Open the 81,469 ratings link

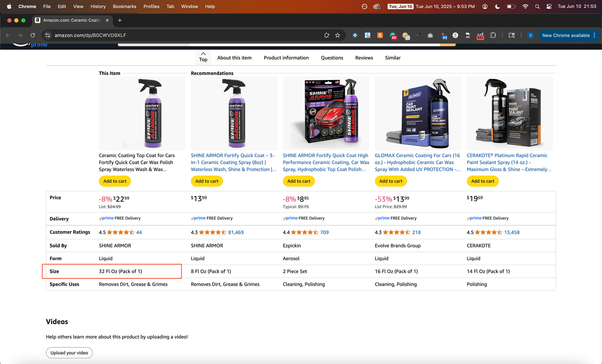pyautogui.click(x=236, y=232)
